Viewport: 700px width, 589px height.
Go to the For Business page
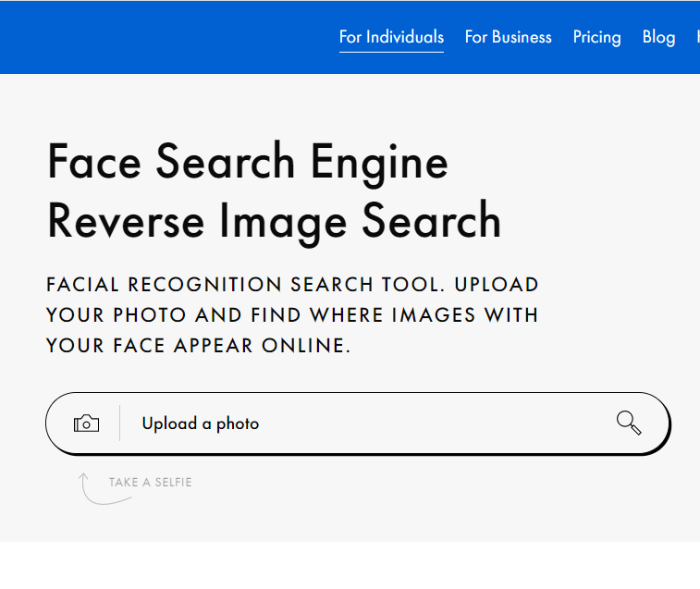pos(508,37)
